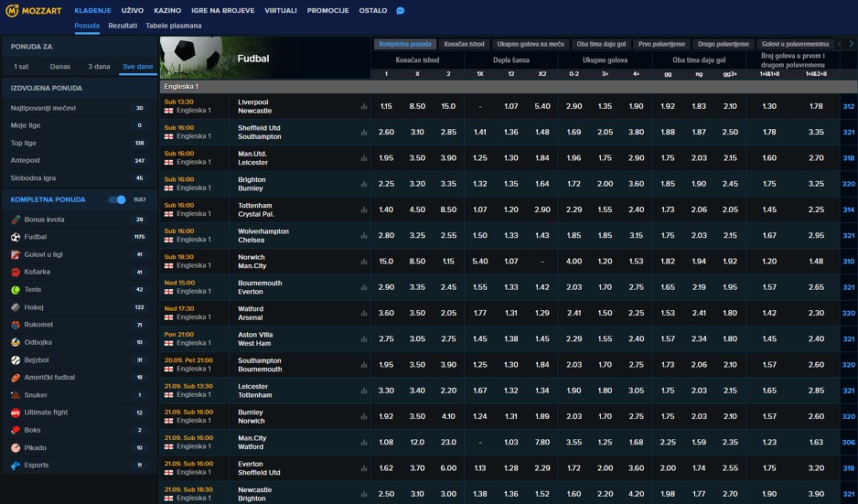Open statistics icon for Liverpool Newcastle
858x504 pixels.
[364, 107]
